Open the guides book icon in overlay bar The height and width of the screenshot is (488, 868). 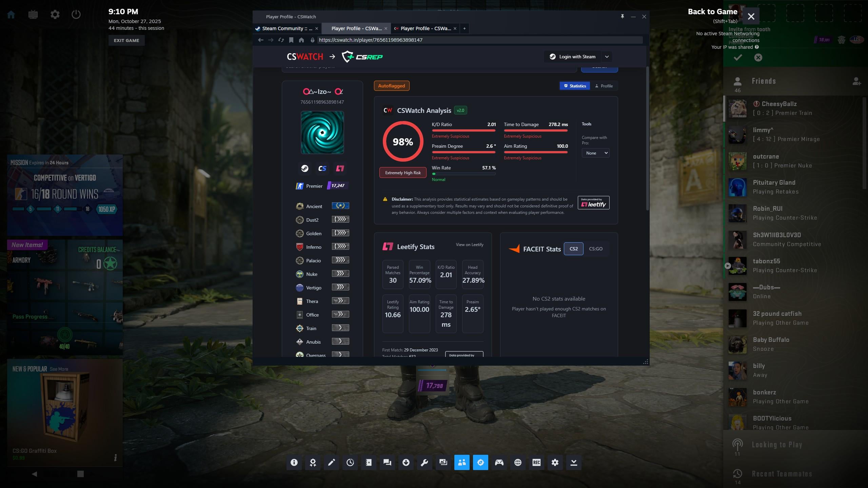[369, 463]
